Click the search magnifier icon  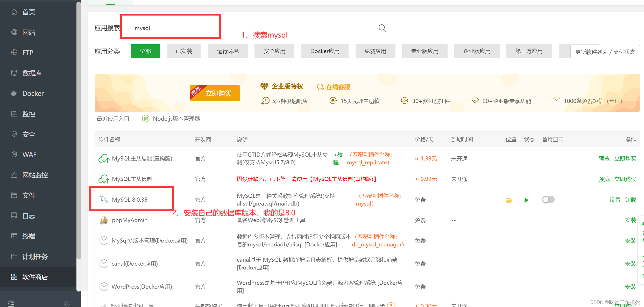(x=382, y=28)
